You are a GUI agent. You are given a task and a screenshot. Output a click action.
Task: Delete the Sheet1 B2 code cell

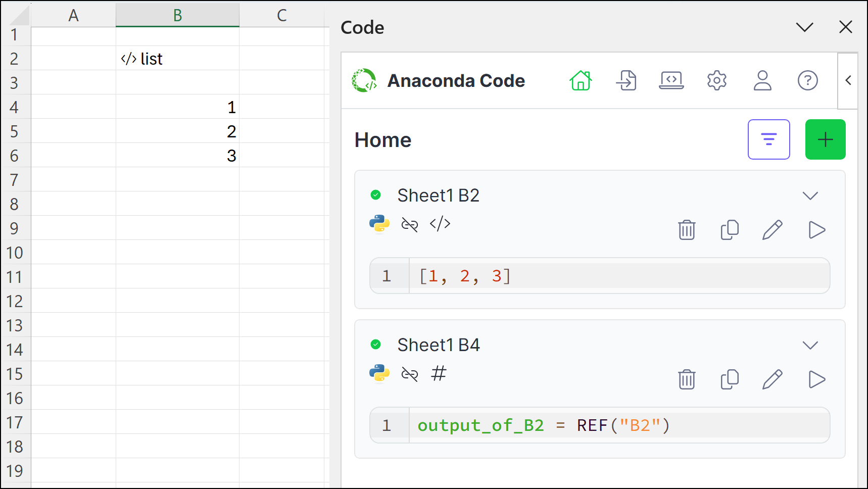point(687,230)
